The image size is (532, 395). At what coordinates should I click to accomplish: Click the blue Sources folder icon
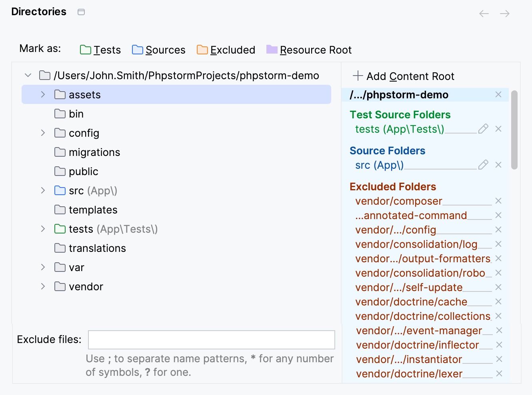[x=138, y=49]
